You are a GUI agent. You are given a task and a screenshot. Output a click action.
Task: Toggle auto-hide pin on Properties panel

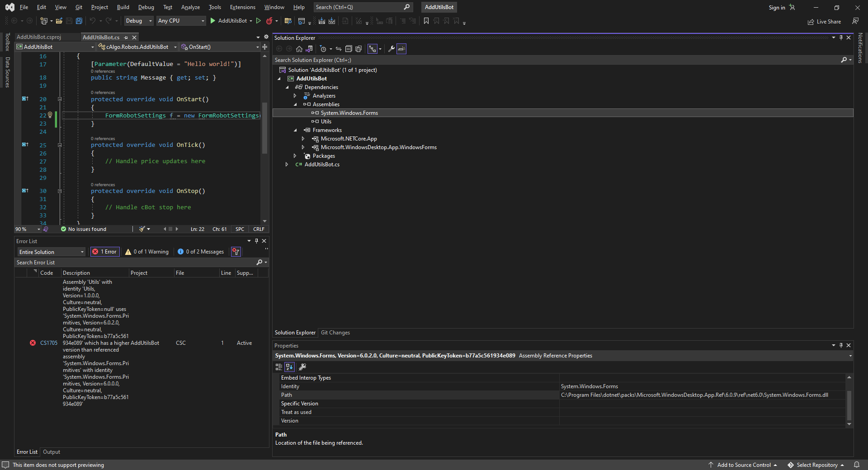click(x=841, y=345)
